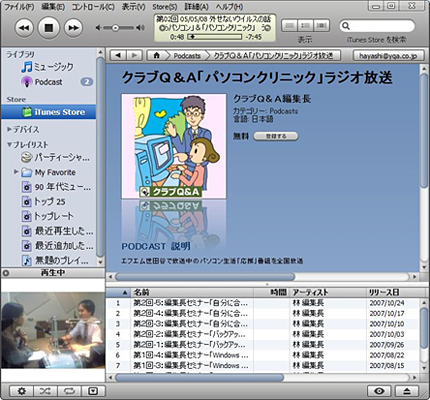Click the 登録する subscribe button
The height and width of the screenshot is (400, 430).
click(276, 136)
